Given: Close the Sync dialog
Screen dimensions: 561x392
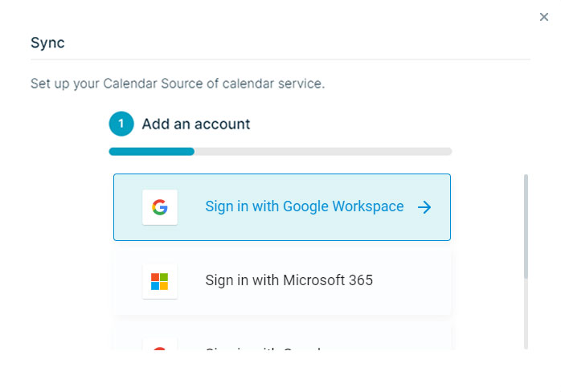Looking at the screenshot, I should pyautogui.click(x=544, y=17).
